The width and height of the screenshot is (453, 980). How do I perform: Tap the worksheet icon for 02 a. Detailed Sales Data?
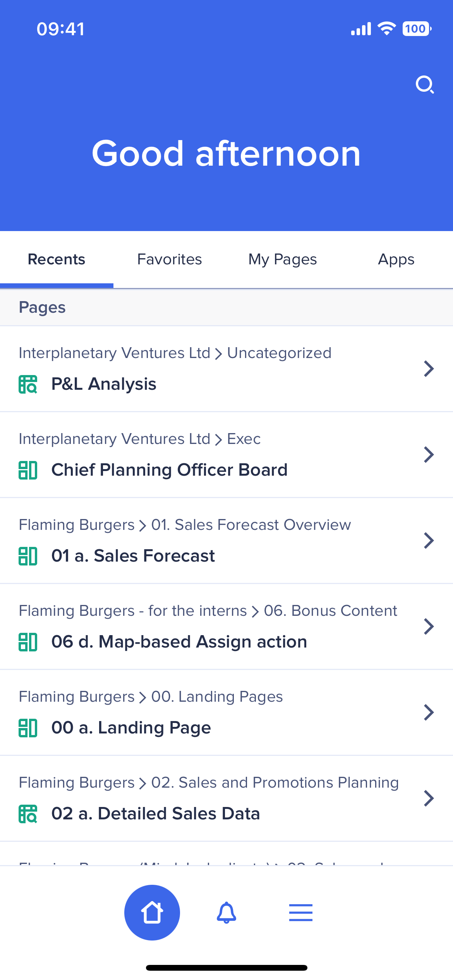coord(28,813)
